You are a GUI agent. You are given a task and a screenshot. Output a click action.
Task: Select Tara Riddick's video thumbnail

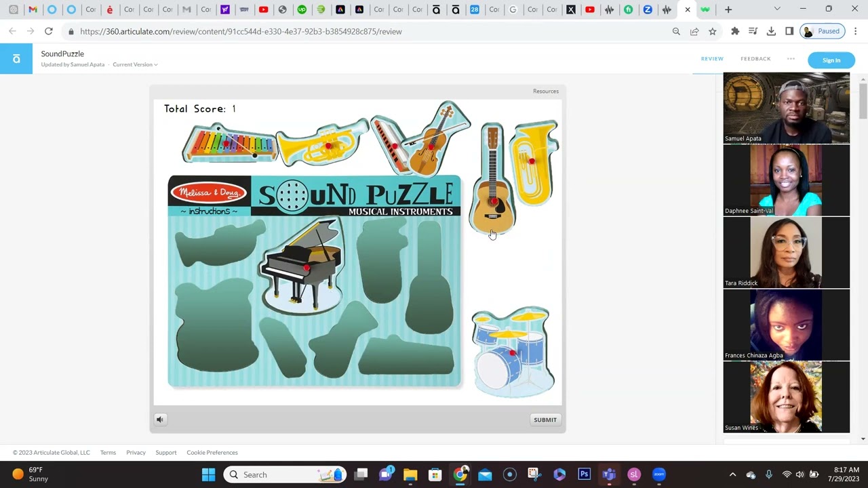[x=787, y=253]
